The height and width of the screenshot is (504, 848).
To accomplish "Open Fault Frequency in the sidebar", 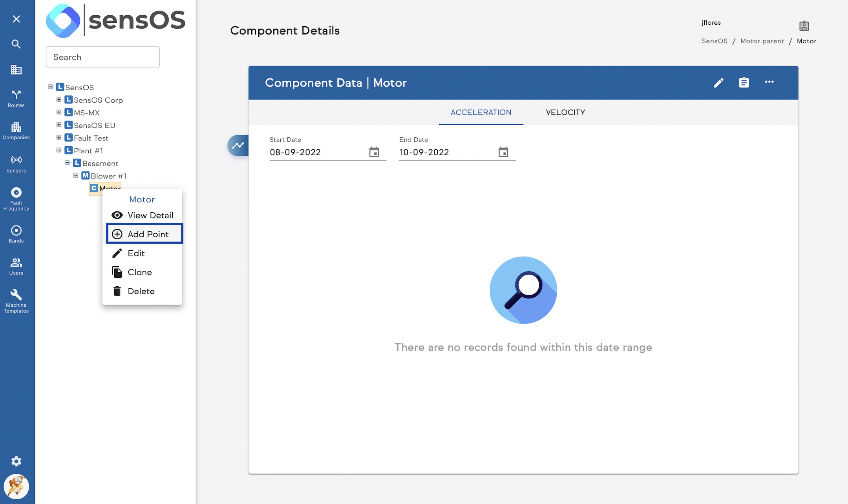I will [16, 199].
